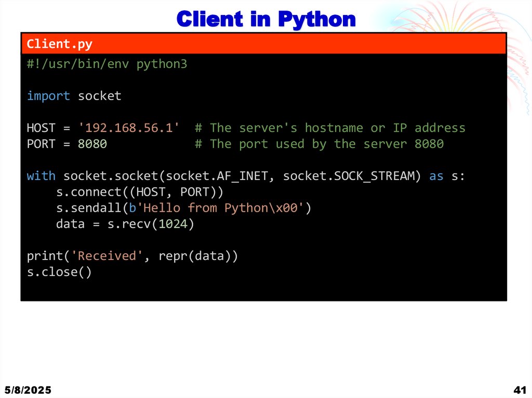
Task: Click the 's.close()' line
Action: click(x=59, y=272)
